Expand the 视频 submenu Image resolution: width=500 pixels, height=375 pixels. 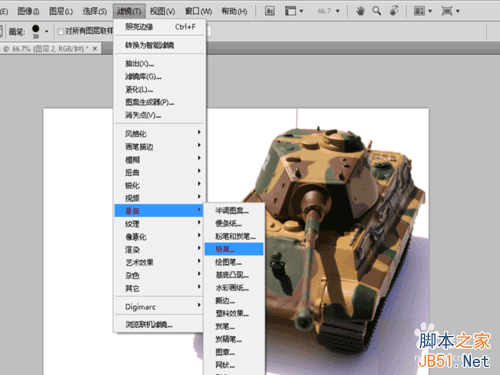(x=159, y=198)
